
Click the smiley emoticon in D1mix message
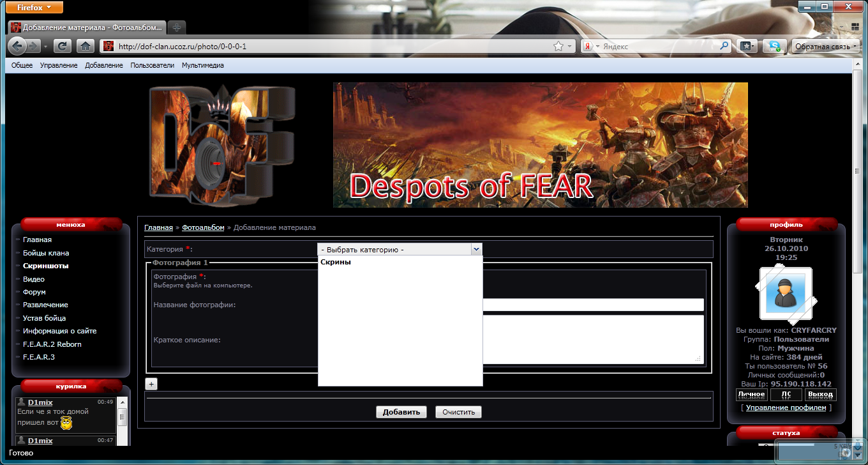coord(66,423)
